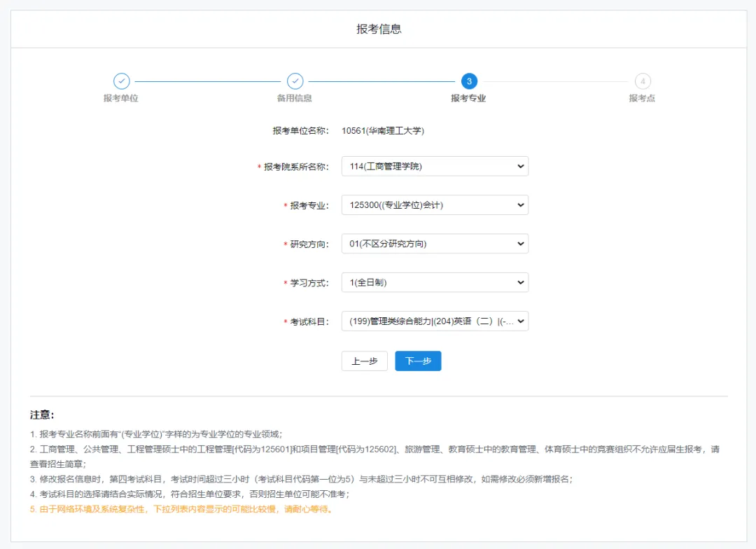Click the 报考点 step label
The image size is (756, 549).
point(642,99)
